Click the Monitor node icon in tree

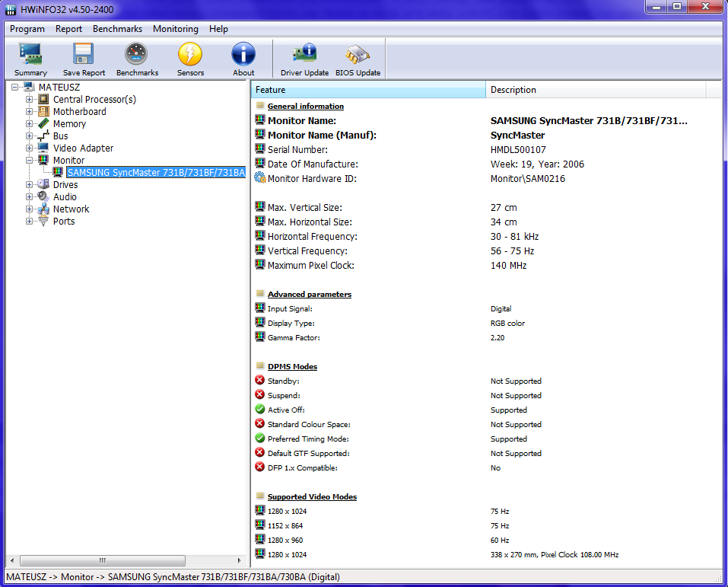coord(43,160)
